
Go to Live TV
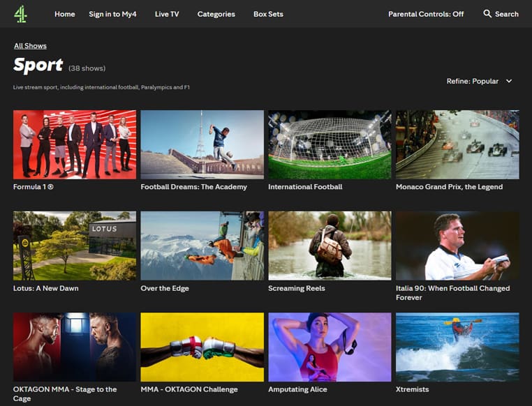(167, 14)
